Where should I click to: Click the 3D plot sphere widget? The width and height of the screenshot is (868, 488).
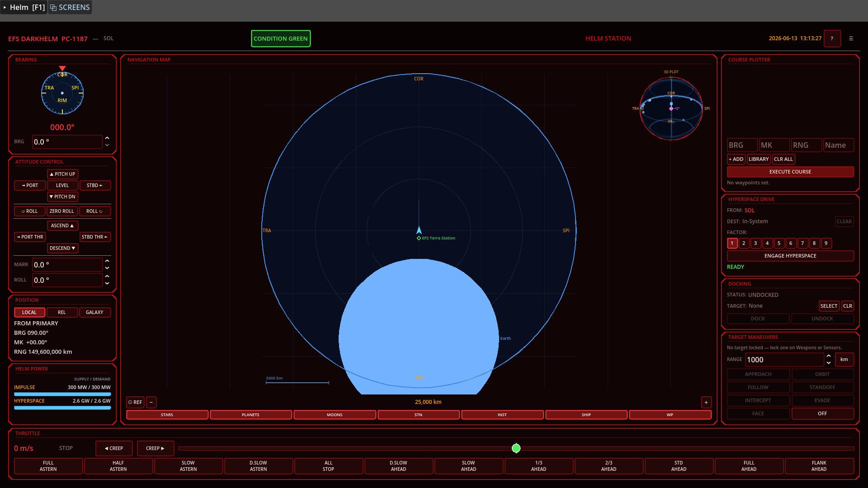click(671, 108)
